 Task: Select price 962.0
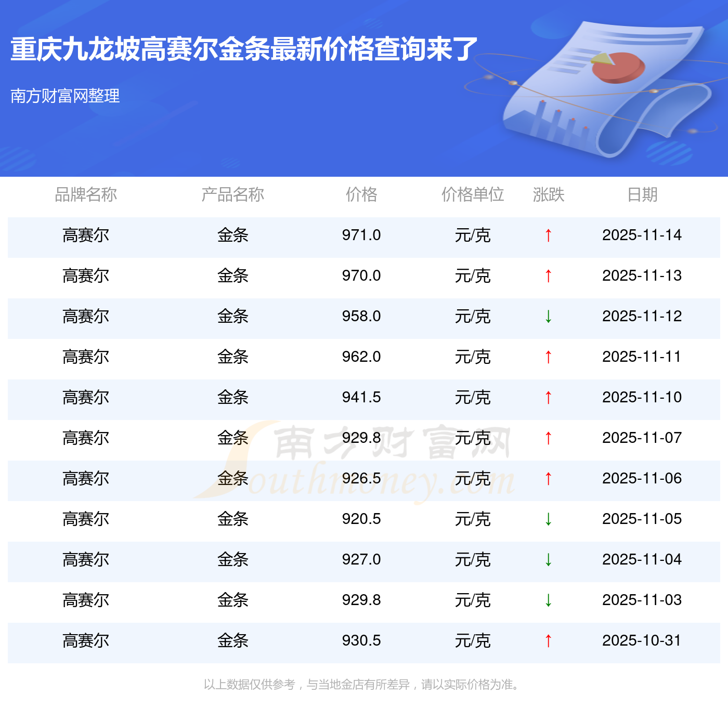pos(361,357)
